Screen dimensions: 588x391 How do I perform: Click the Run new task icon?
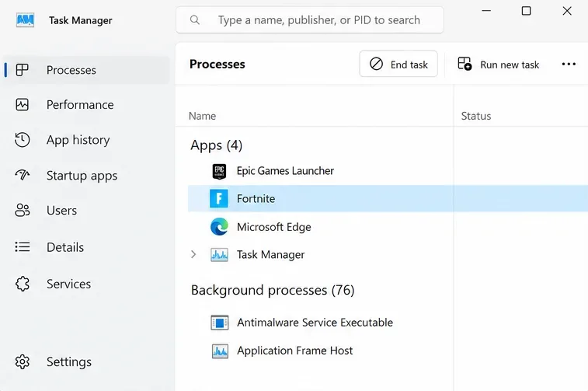pos(464,64)
